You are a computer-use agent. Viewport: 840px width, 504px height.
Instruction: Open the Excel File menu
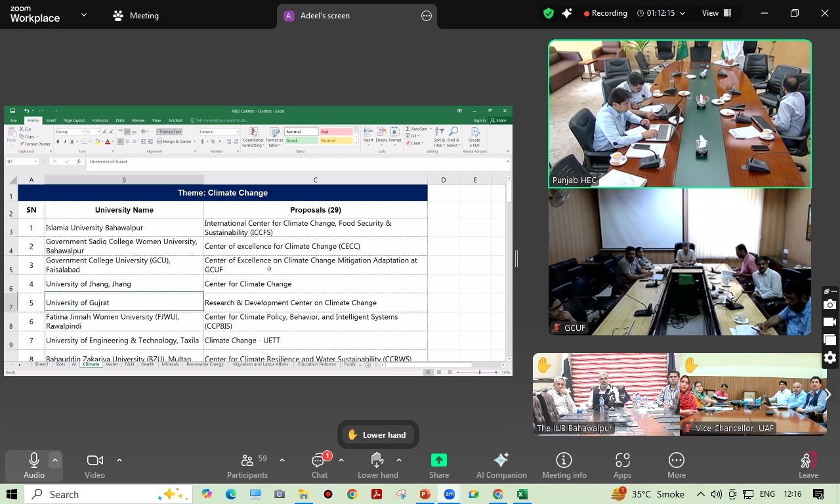click(x=13, y=121)
